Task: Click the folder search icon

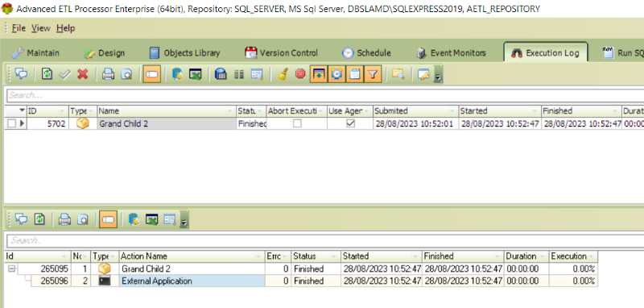Action: click(398, 74)
